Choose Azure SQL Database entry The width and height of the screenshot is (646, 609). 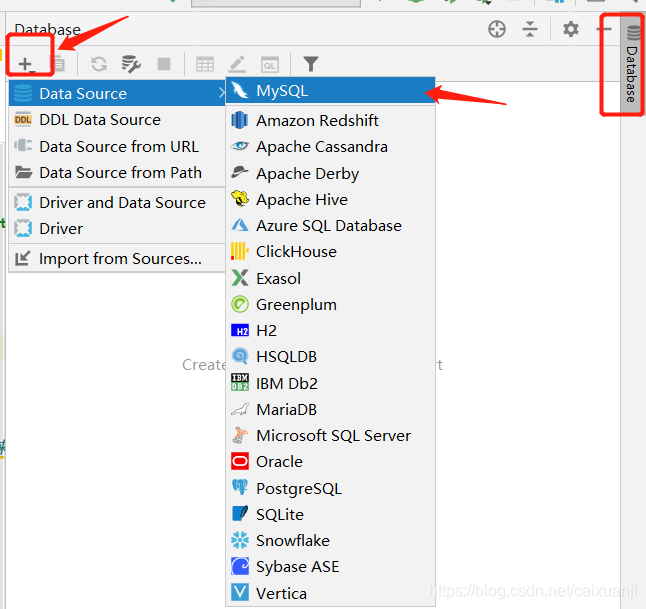[x=330, y=225]
